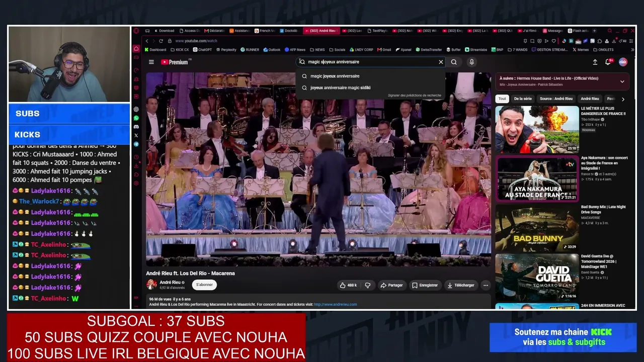Click 'Signaler des prédictions de recherche'
The image size is (644, 362).
pos(414,96)
